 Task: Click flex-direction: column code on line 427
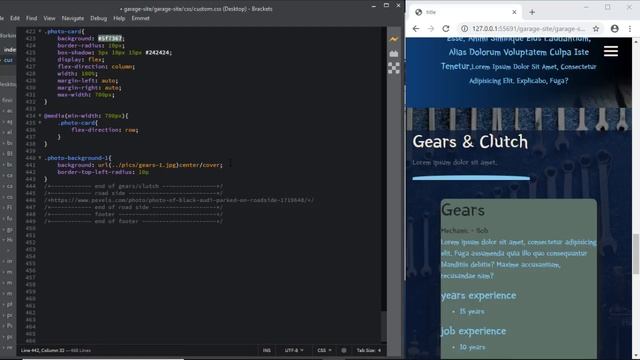(96, 66)
